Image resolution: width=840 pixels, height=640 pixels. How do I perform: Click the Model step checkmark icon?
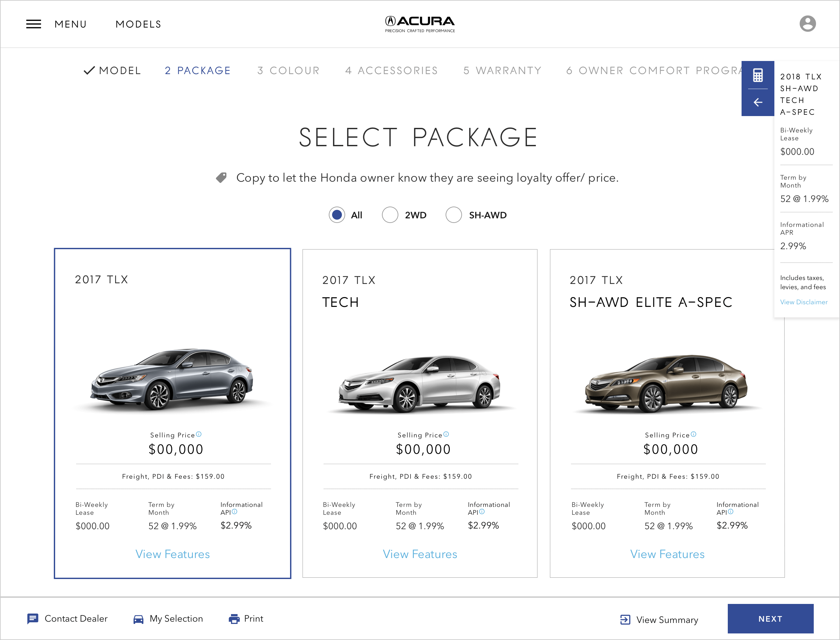click(89, 70)
